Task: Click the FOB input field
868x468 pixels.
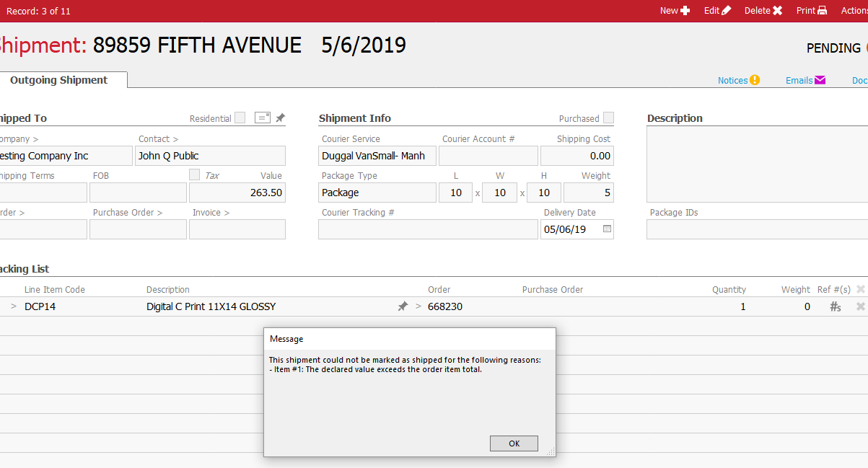Action: click(138, 193)
